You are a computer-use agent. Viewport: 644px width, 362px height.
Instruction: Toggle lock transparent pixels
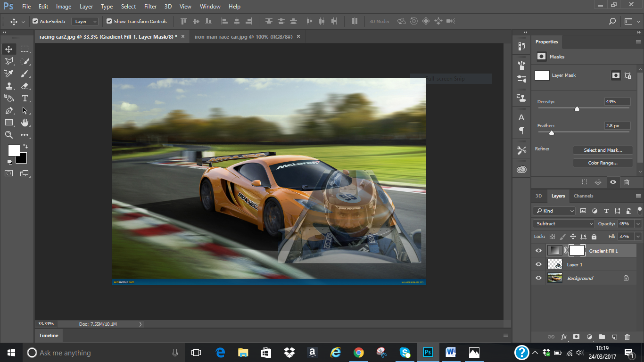(x=553, y=237)
